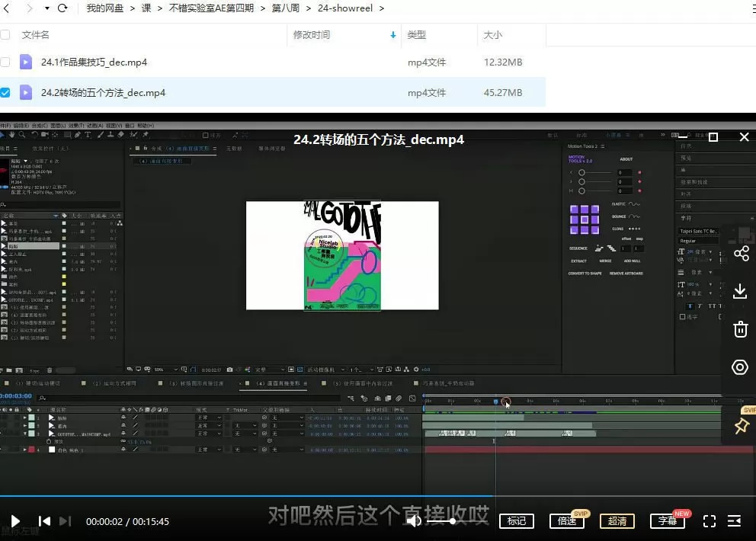The width and height of the screenshot is (756, 541).
Task: Jump to the previous video
Action: [45, 521]
